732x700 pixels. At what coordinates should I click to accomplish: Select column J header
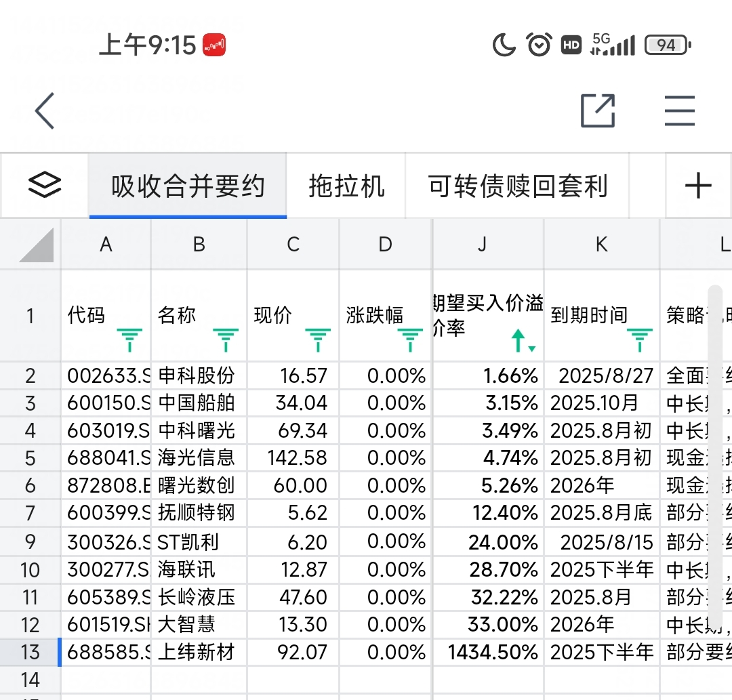click(482, 245)
